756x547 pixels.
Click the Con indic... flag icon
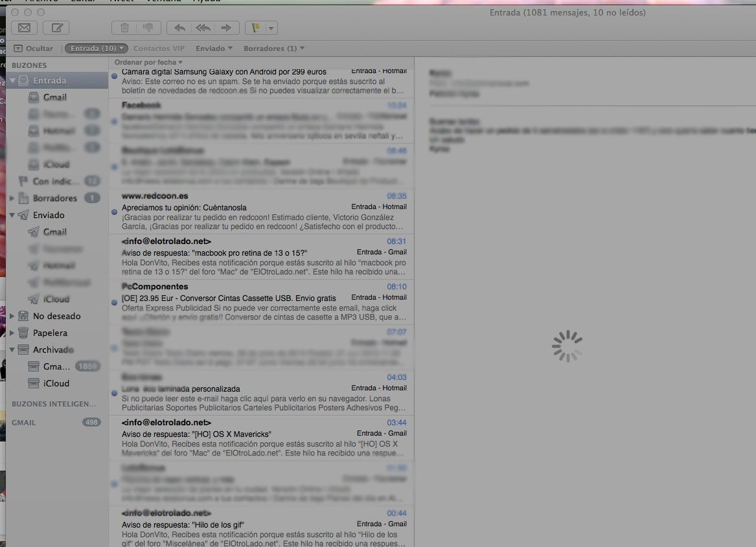23,181
